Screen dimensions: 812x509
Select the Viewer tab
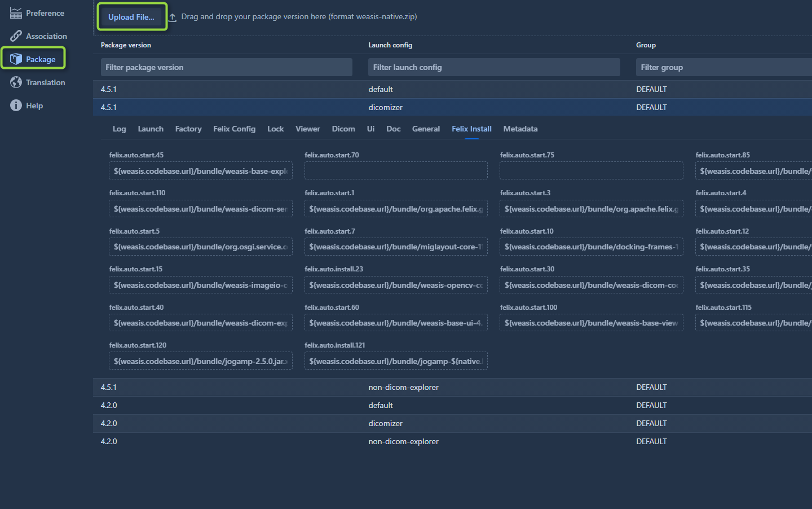click(x=308, y=129)
